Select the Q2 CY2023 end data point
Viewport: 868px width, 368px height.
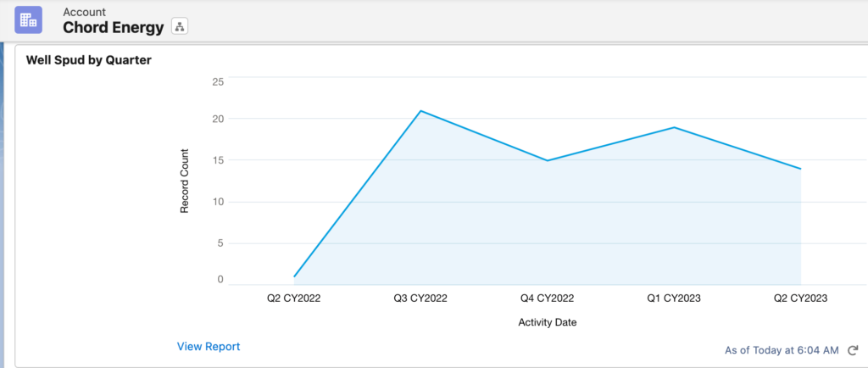click(x=800, y=169)
